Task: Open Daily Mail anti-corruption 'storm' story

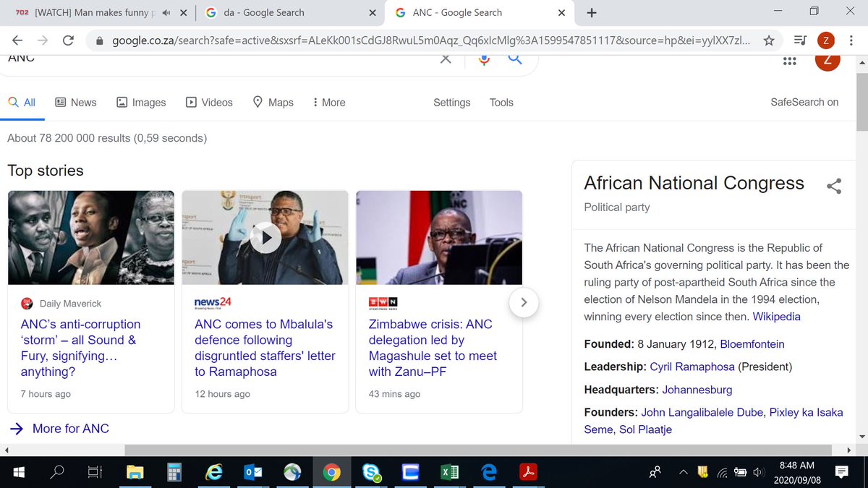Action: (x=80, y=348)
